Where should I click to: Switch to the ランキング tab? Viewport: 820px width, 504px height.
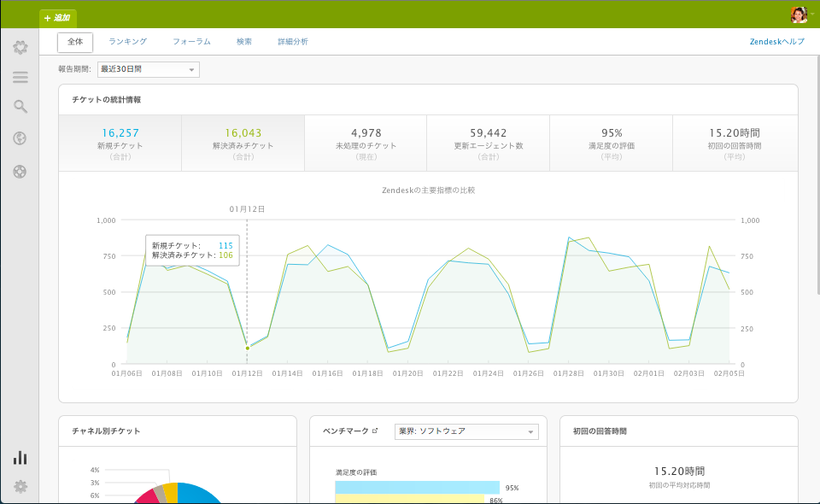[127, 42]
